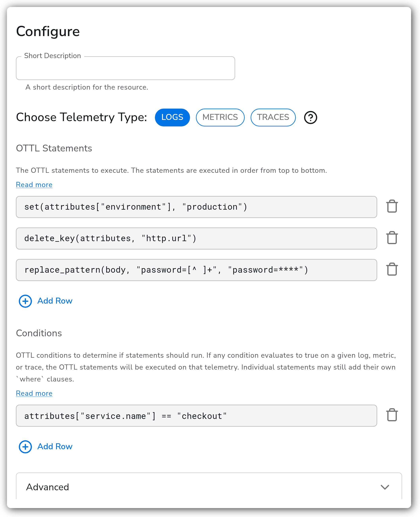Click the Configure title

tap(48, 32)
